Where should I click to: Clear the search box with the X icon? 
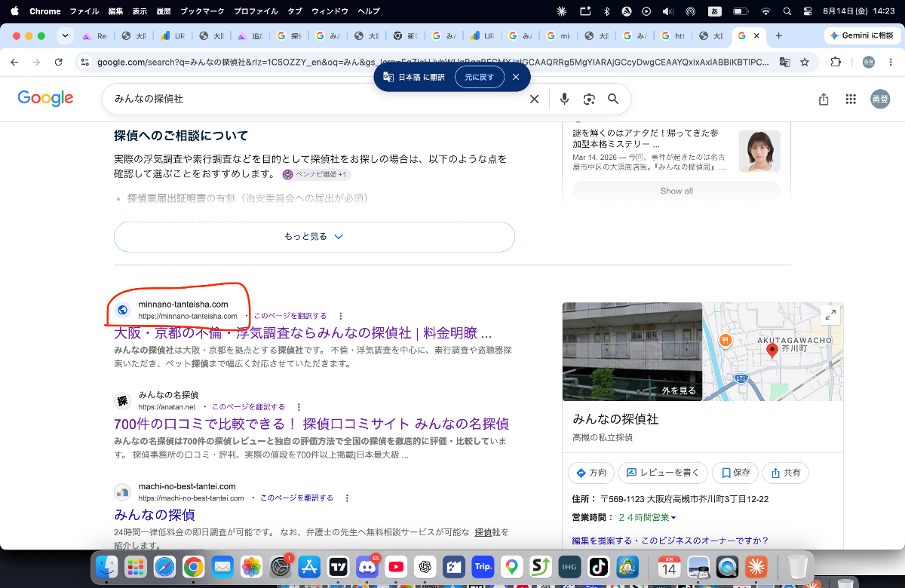pos(534,99)
